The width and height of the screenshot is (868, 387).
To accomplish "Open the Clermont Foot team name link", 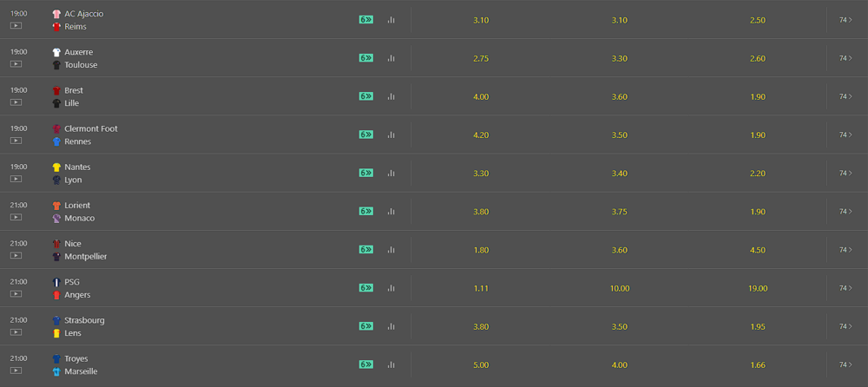I will pos(90,128).
